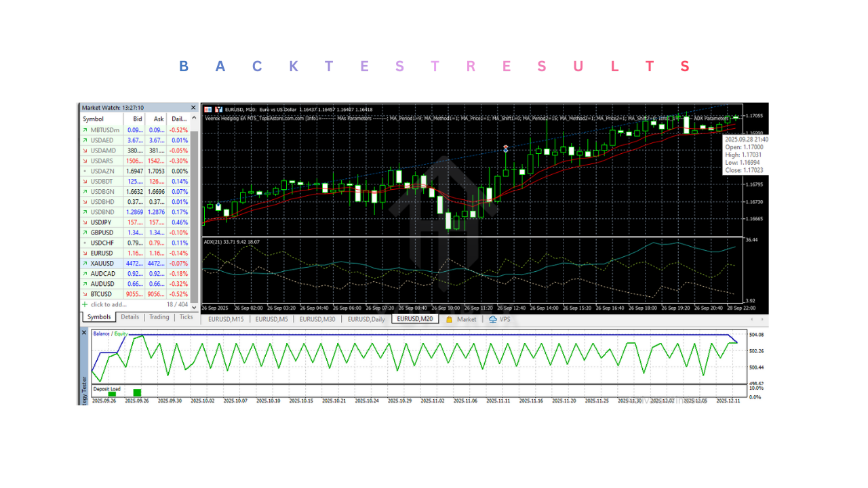Click the Market shopping bag icon
868x488 pixels.
point(449,319)
